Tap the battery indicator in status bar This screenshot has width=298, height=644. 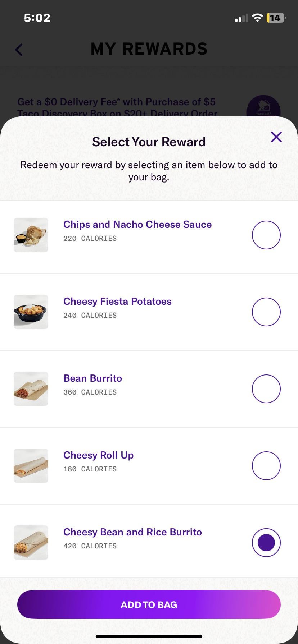[275, 18]
